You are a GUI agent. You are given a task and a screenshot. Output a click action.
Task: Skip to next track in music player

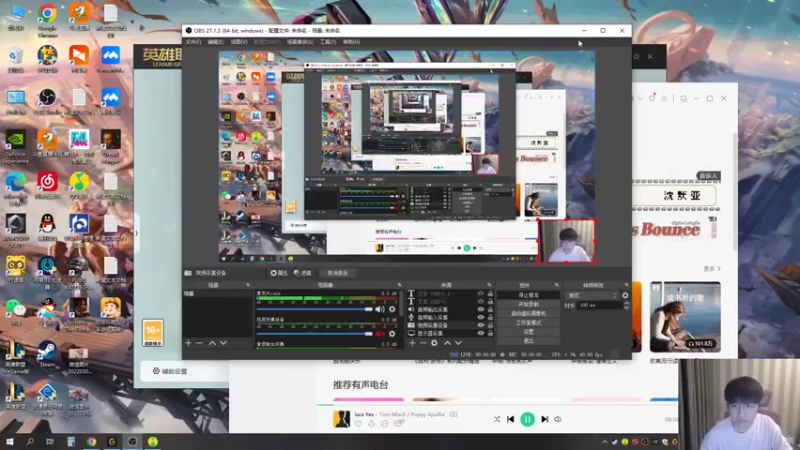point(544,419)
